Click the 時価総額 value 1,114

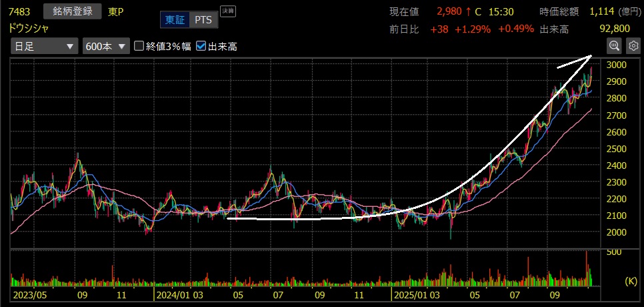(x=605, y=11)
